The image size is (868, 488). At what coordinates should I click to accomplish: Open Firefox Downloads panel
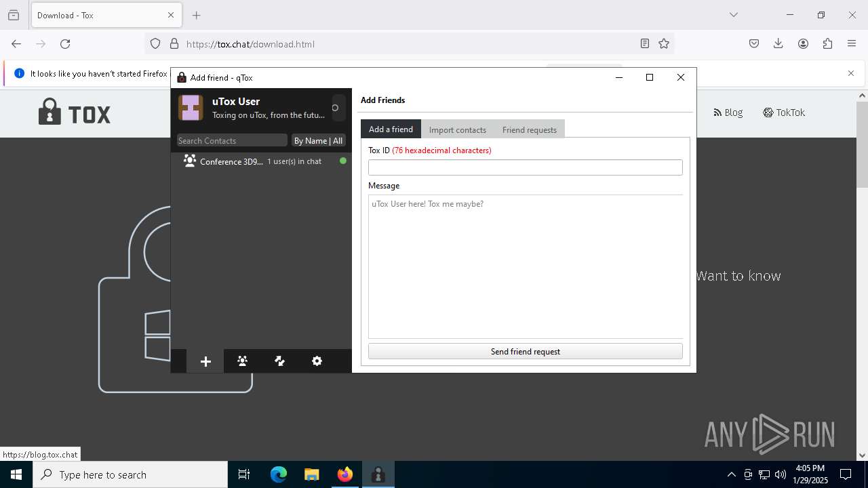click(778, 43)
